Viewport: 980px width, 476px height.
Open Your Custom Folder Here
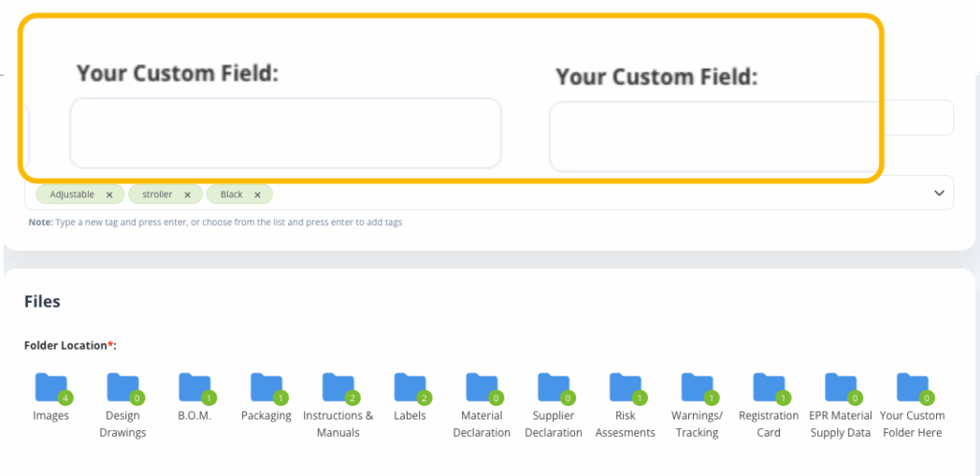click(913, 388)
